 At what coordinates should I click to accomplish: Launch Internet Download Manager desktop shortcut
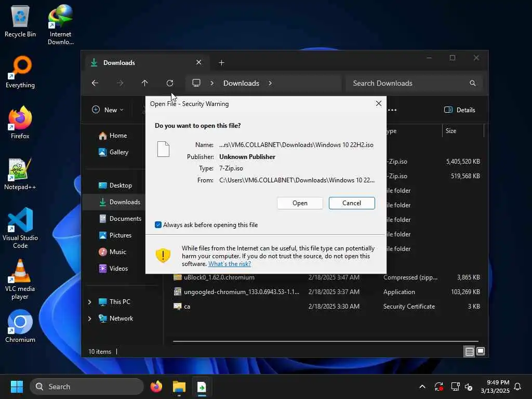[x=60, y=24]
